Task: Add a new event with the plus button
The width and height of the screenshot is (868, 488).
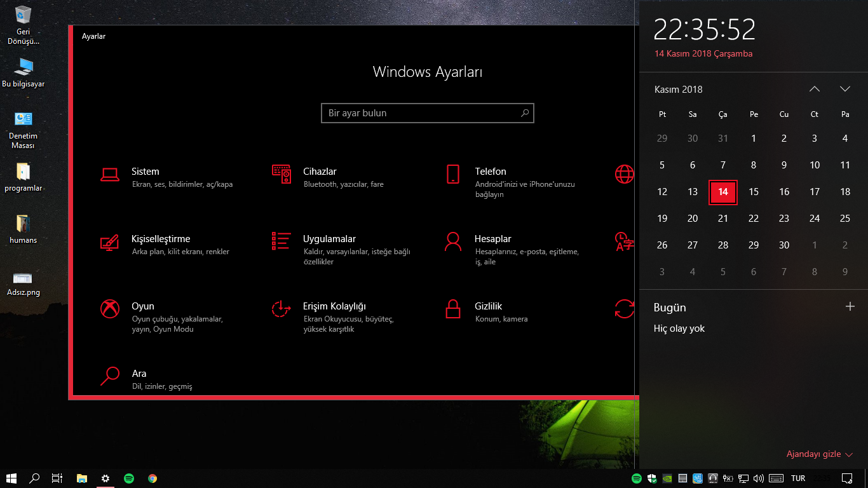Action: (850, 306)
